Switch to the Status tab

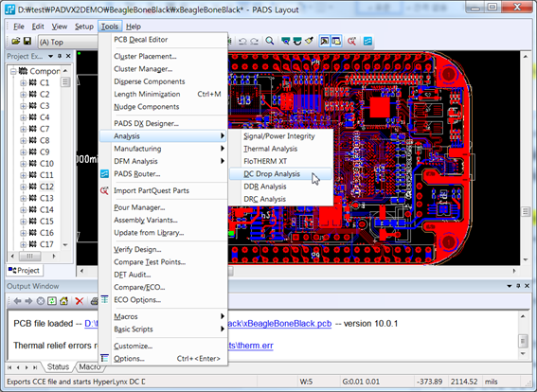(58, 366)
